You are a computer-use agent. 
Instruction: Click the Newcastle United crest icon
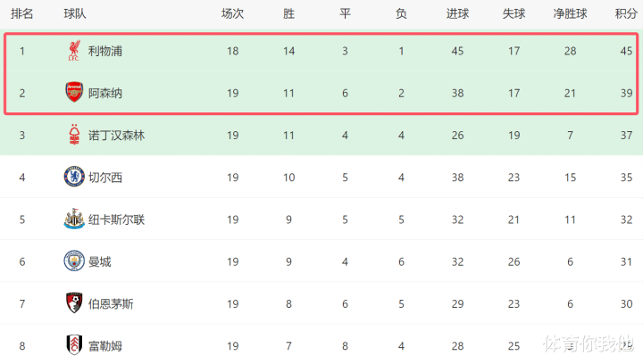(74, 219)
